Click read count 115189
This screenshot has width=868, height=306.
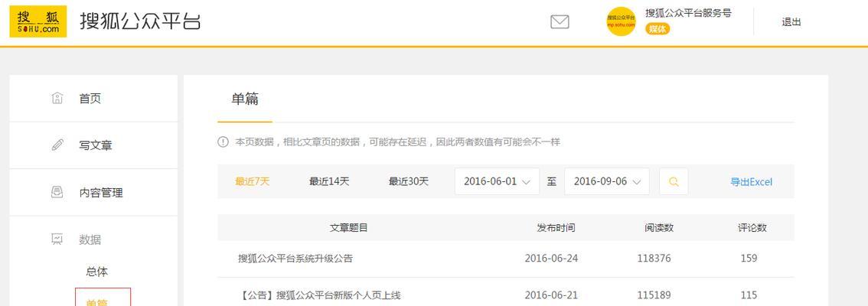coord(654,295)
